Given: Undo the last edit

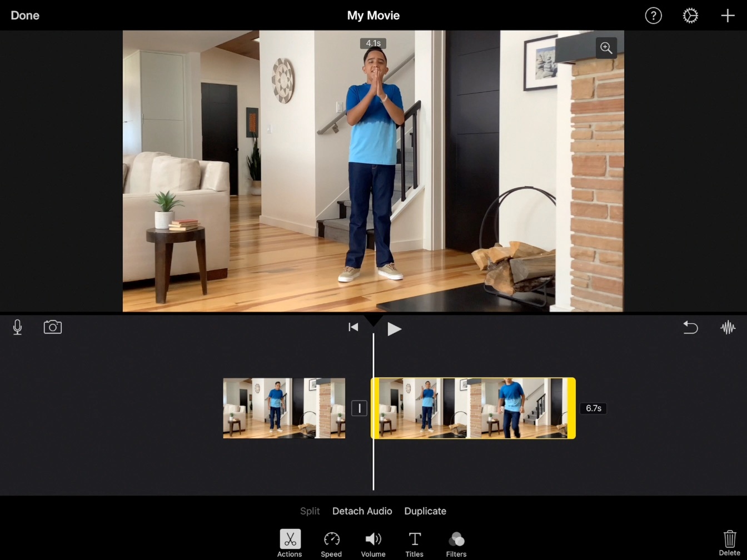Looking at the screenshot, I should click(x=690, y=327).
